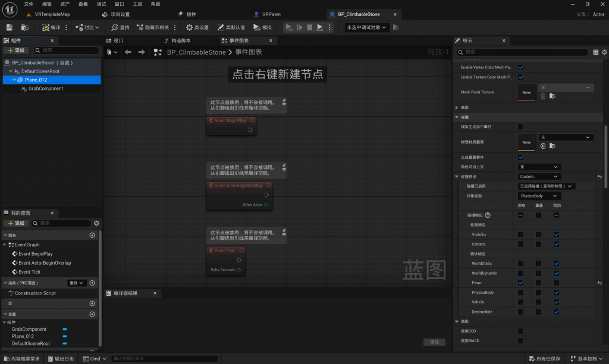Viewport: 609px width, 364px height.
Task: Toggle Pawn ignore collision checkbox
Action: point(520,283)
